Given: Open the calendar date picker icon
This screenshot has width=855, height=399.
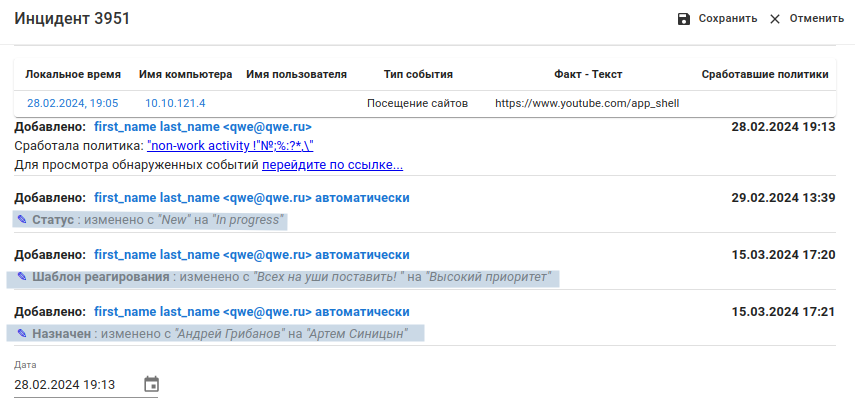Looking at the screenshot, I should (x=151, y=384).
